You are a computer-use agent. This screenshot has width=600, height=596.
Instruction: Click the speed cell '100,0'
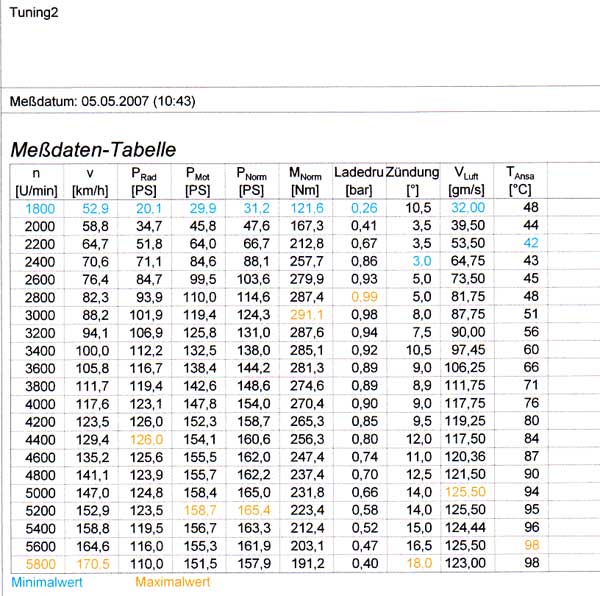(92, 351)
